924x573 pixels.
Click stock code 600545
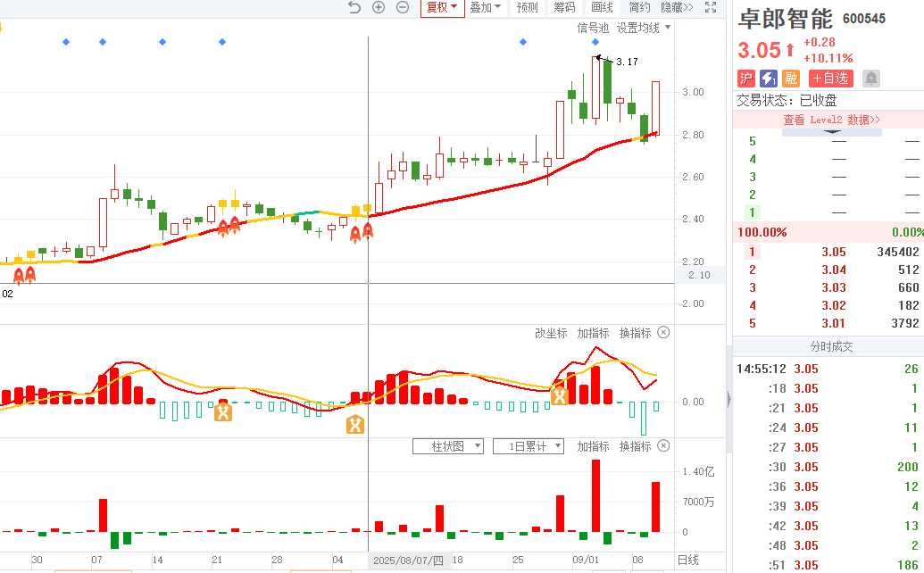point(864,19)
